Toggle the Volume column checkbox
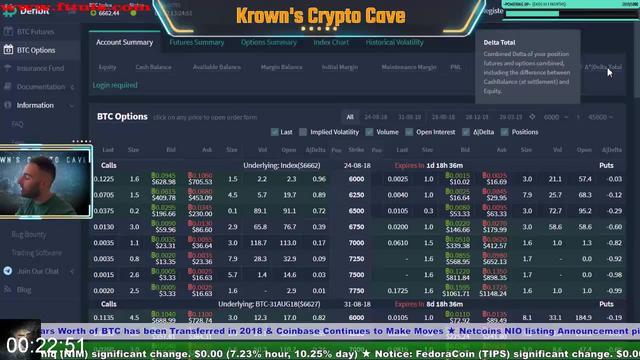640x360 pixels. tap(369, 132)
